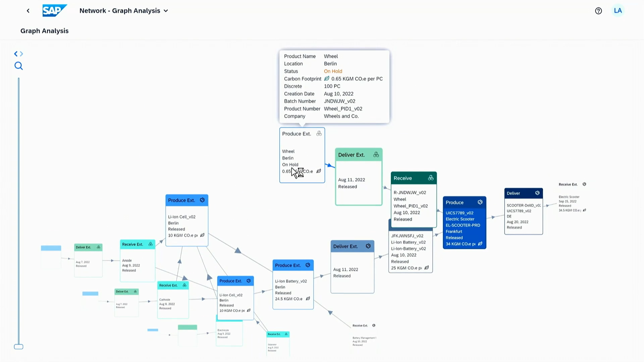This screenshot has height=362, width=644.
Task: Click the settings icon on Produce node
Action: [x=480, y=202]
